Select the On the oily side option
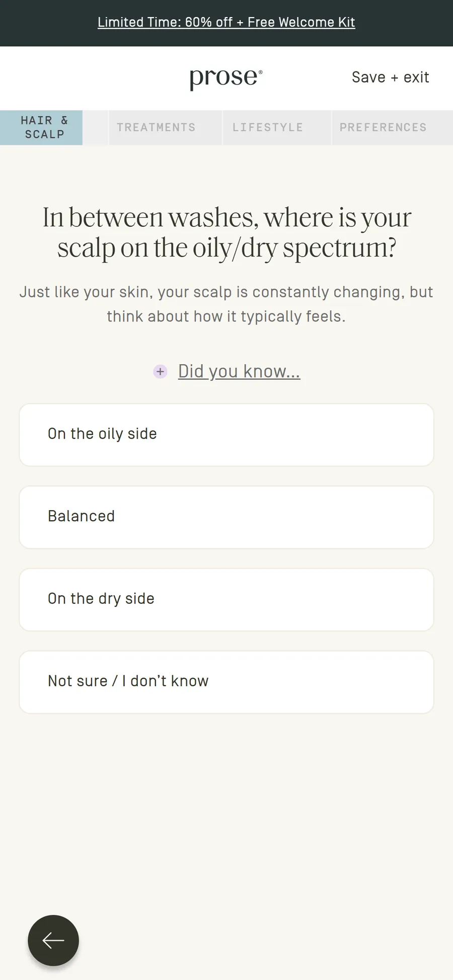 [226, 435]
